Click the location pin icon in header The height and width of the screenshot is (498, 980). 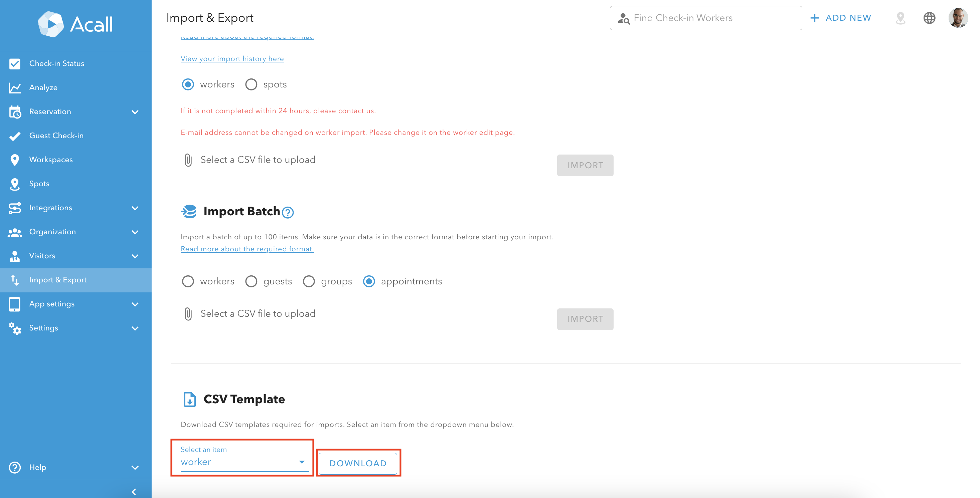click(900, 18)
